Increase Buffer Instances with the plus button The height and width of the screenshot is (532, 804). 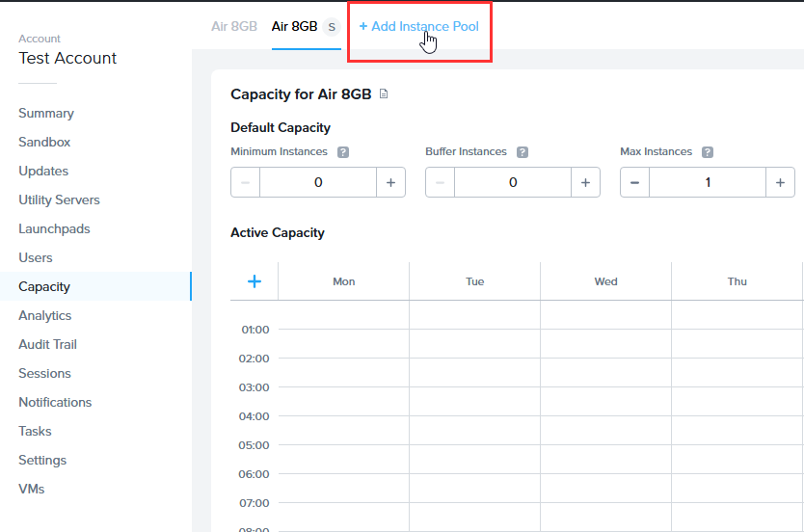click(585, 182)
